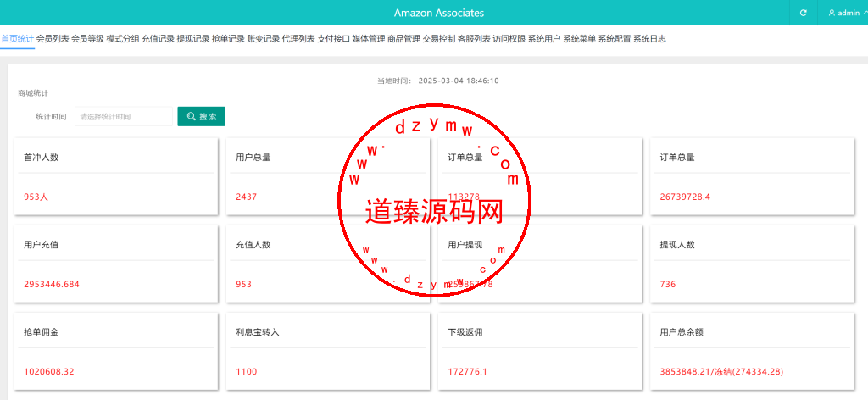Click the 充值人数 card title
The height and width of the screenshot is (400, 868).
253,245
